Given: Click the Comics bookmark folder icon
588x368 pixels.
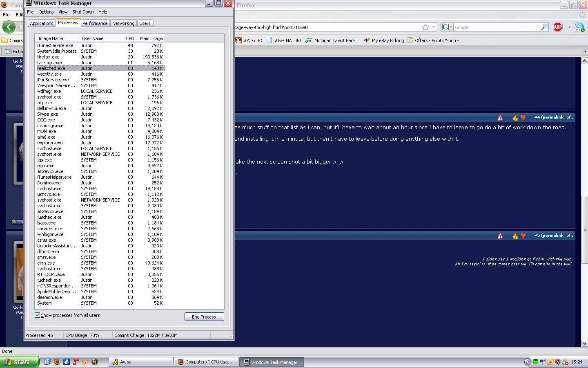Looking at the screenshot, I should tap(4, 40).
